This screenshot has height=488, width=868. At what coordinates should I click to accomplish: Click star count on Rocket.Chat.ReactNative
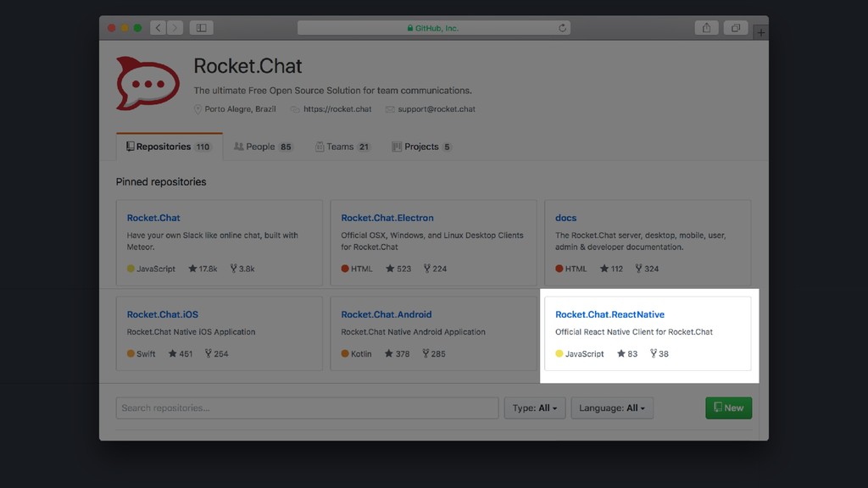click(627, 353)
